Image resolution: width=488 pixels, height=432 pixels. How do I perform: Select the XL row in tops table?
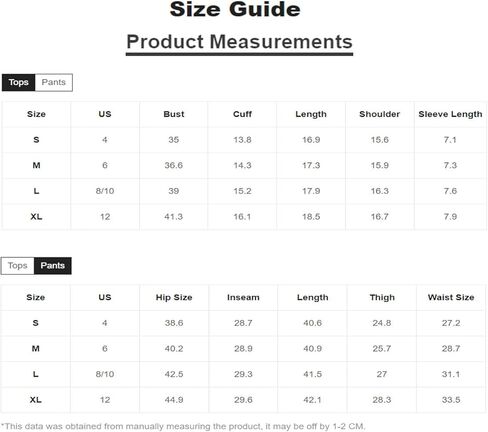(244, 217)
